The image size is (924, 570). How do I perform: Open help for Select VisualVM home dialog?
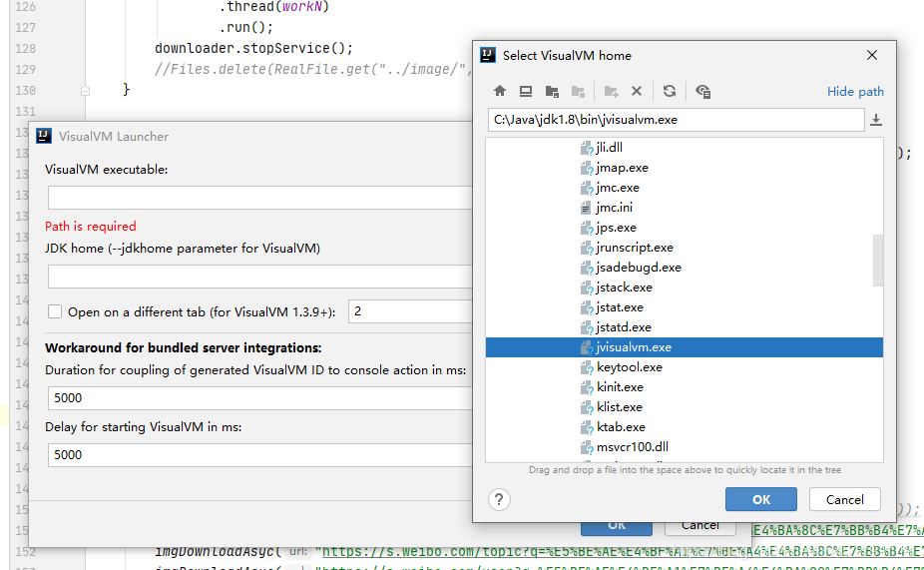click(x=499, y=500)
